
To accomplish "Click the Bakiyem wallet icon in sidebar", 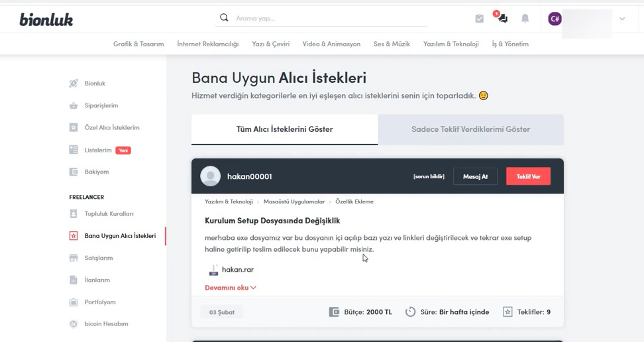I will 74,172.
